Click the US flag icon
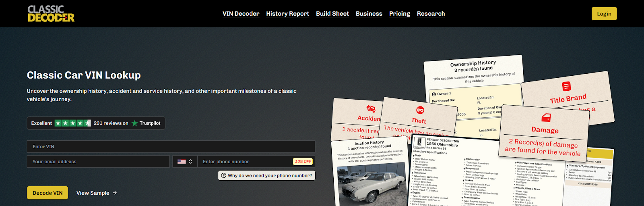 pyautogui.click(x=182, y=162)
